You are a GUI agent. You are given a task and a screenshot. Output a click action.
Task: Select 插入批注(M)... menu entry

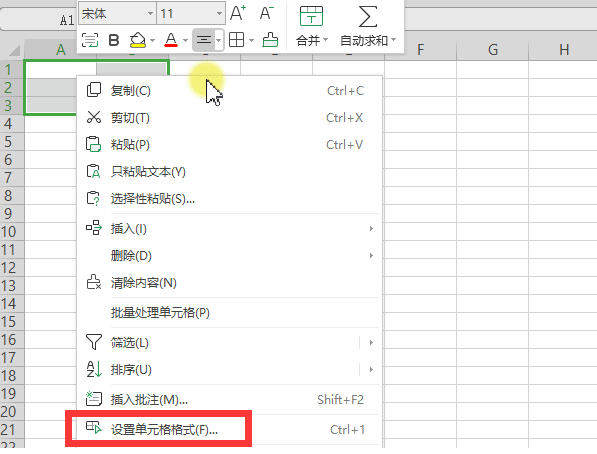point(229,400)
